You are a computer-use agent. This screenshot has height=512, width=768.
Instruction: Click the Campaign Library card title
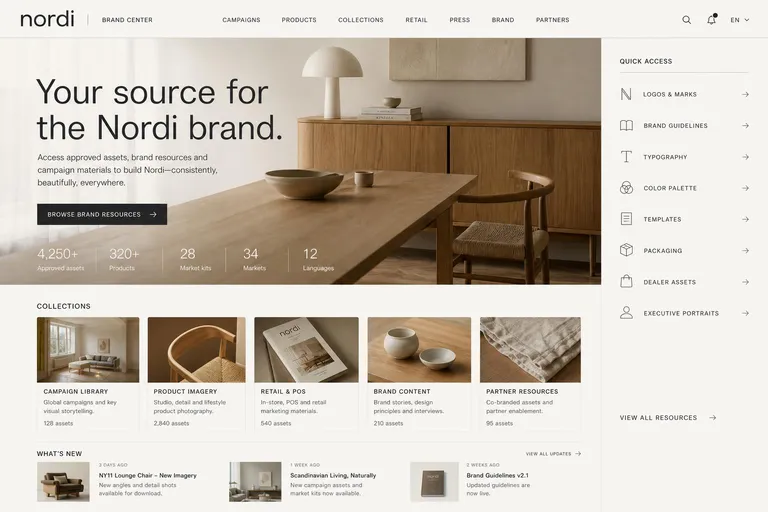[76, 391]
